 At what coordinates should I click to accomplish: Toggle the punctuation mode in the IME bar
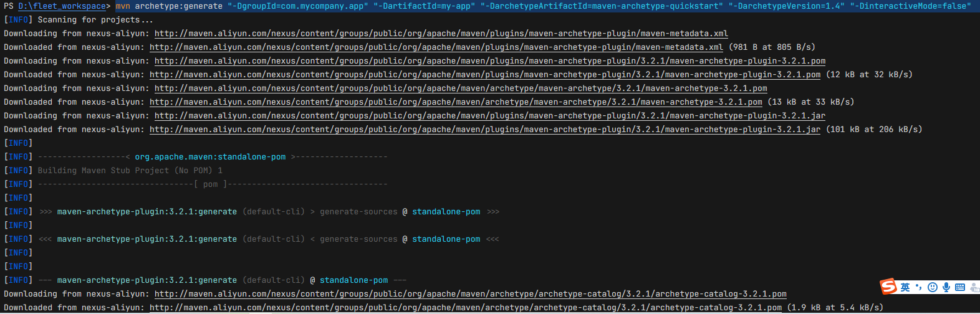(919, 287)
